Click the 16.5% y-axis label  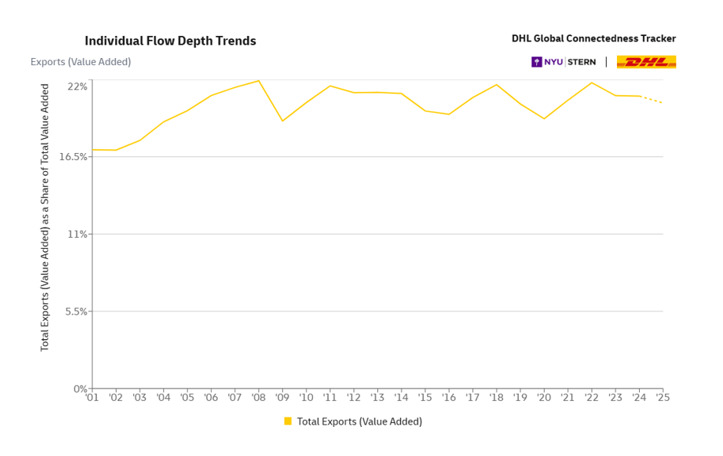point(72,157)
